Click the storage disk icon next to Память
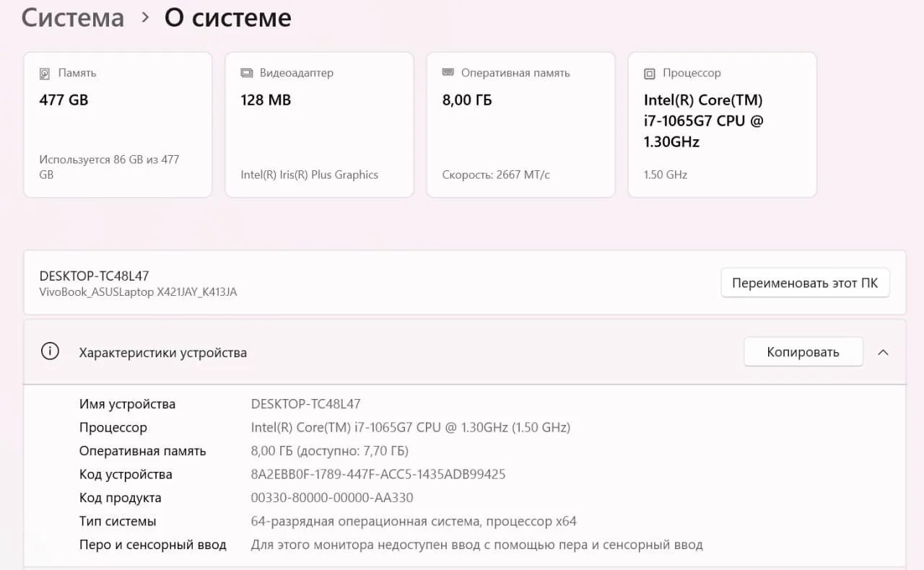 point(45,73)
